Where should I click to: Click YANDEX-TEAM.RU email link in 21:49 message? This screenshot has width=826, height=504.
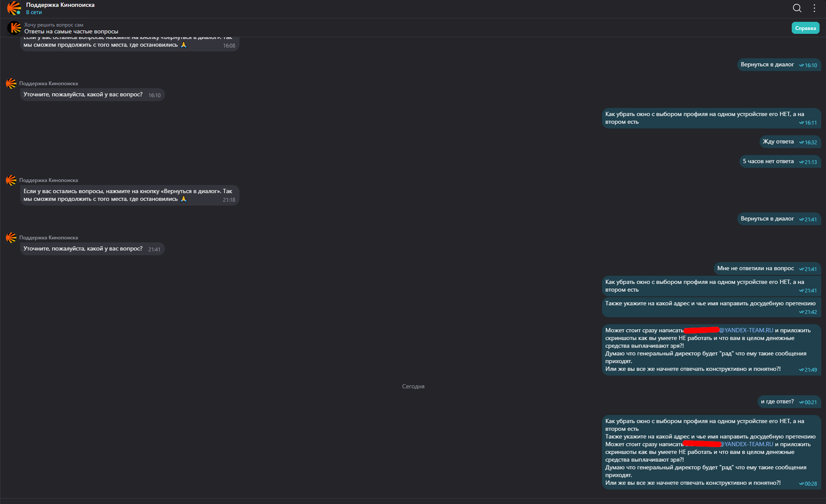[746, 330]
